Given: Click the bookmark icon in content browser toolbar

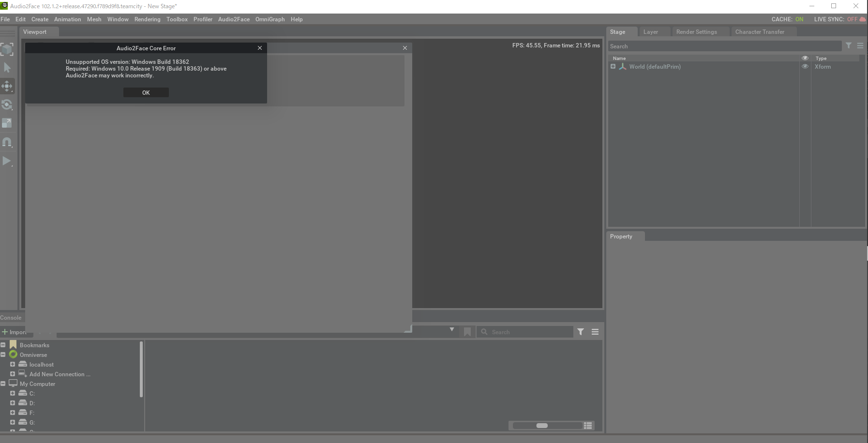Looking at the screenshot, I should click(x=467, y=332).
